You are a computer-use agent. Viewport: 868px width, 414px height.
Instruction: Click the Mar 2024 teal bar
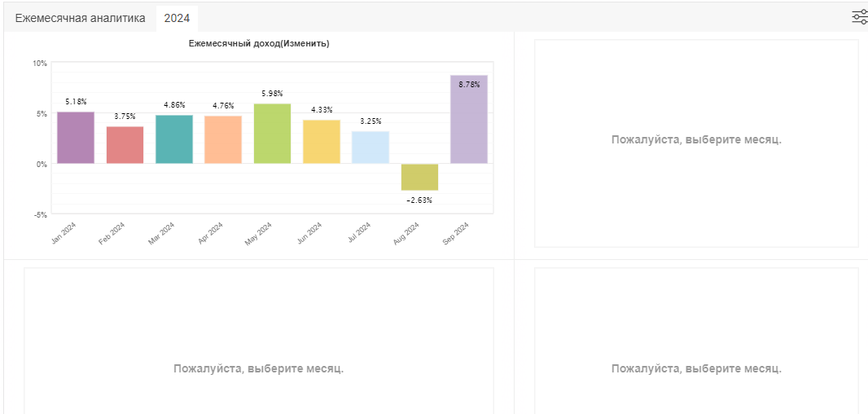pos(174,139)
